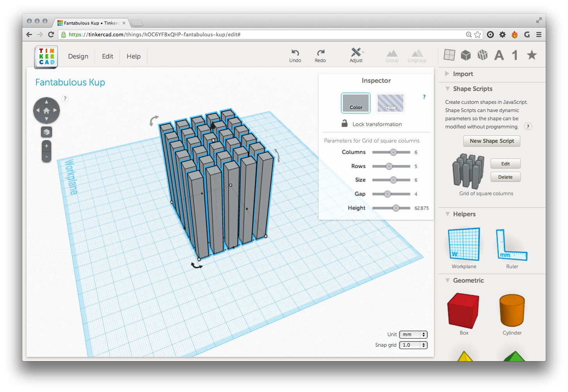Open the Snap grid dropdown
The height and width of the screenshot is (392, 568).
coord(413,345)
